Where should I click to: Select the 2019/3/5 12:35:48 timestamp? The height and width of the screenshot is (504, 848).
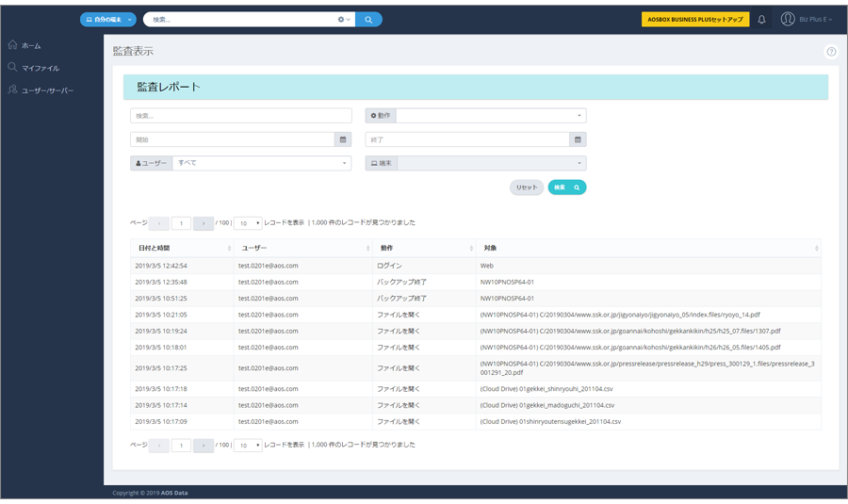(161, 282)
